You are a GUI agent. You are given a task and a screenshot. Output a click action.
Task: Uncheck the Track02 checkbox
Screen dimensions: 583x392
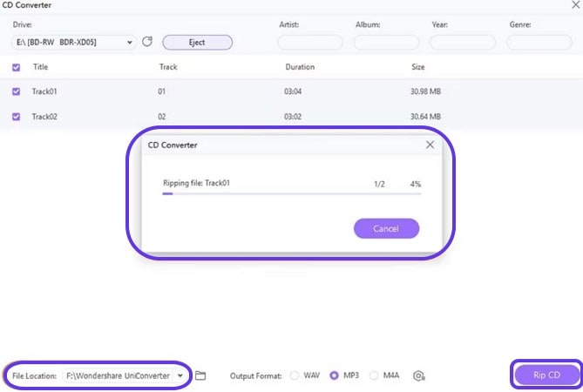point(16,117)
